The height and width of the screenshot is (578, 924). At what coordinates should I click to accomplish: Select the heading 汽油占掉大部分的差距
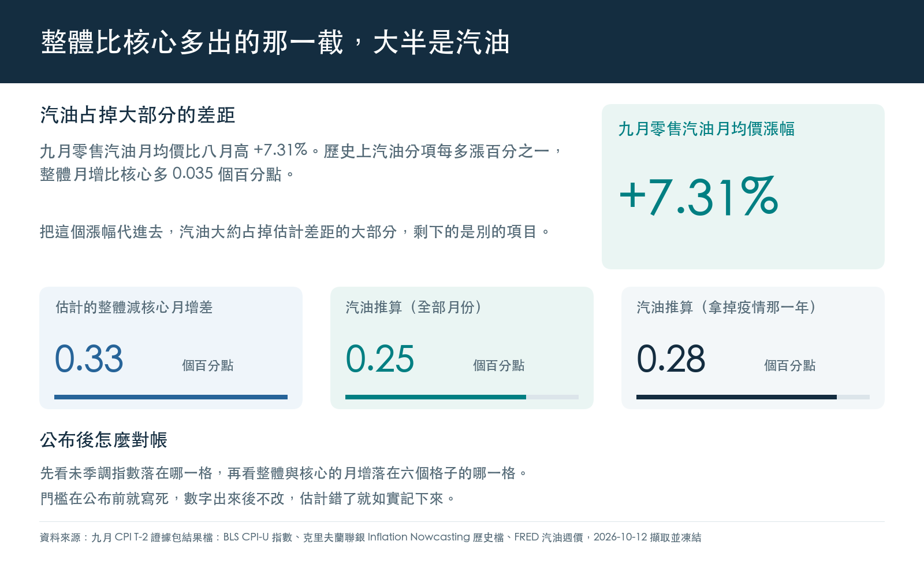[137, 115]
